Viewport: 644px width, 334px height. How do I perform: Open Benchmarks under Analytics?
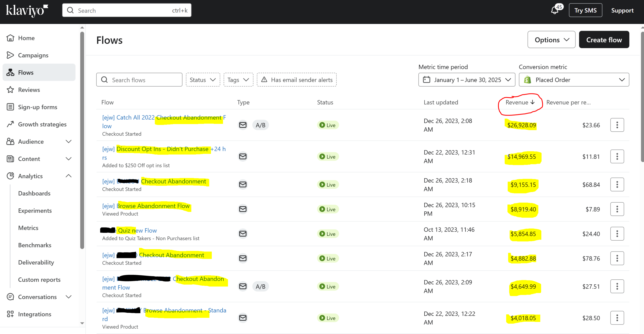[35, 245]
